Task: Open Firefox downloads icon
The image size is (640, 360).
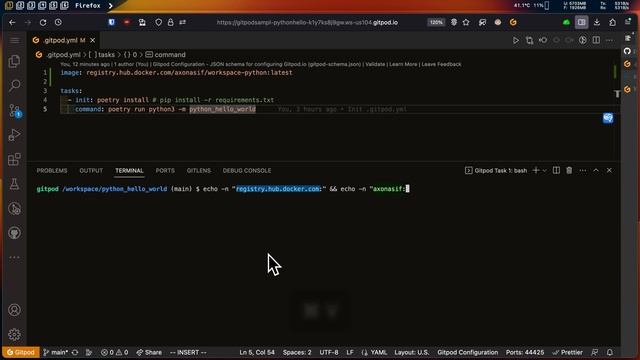Action: click(597, 22)
